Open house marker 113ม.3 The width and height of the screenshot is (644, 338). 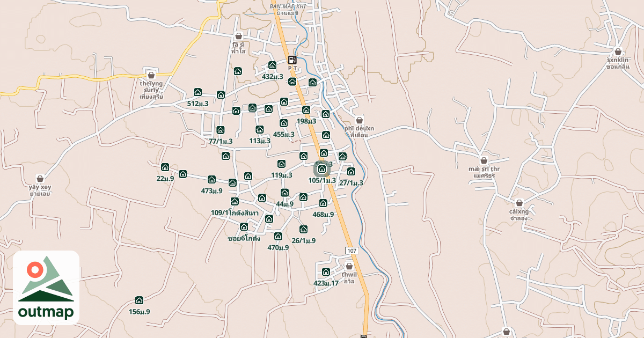coord(260,129)
